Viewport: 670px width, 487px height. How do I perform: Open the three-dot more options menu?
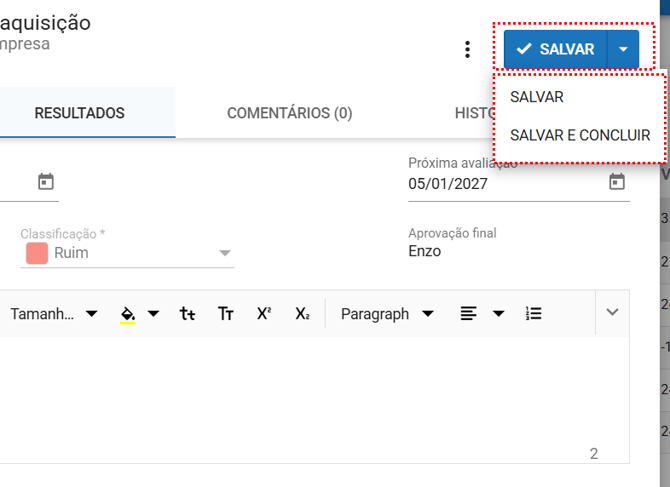point(467,49)
